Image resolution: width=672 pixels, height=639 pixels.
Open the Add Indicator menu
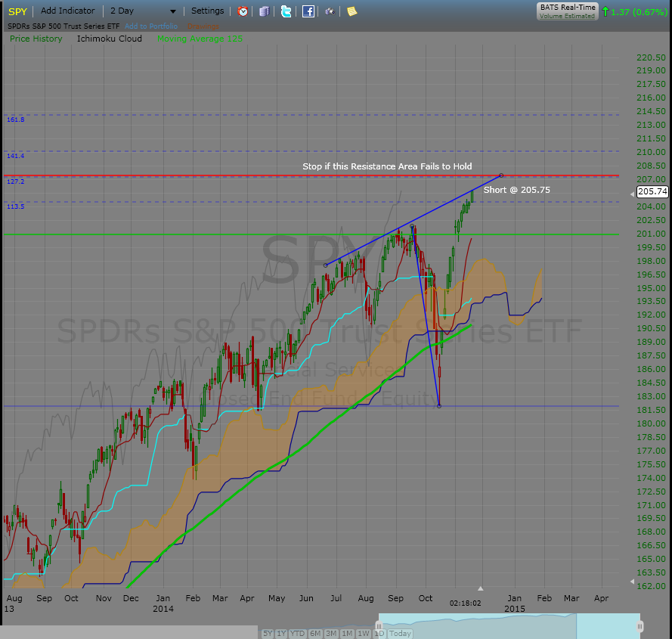[x=68, y=11]
